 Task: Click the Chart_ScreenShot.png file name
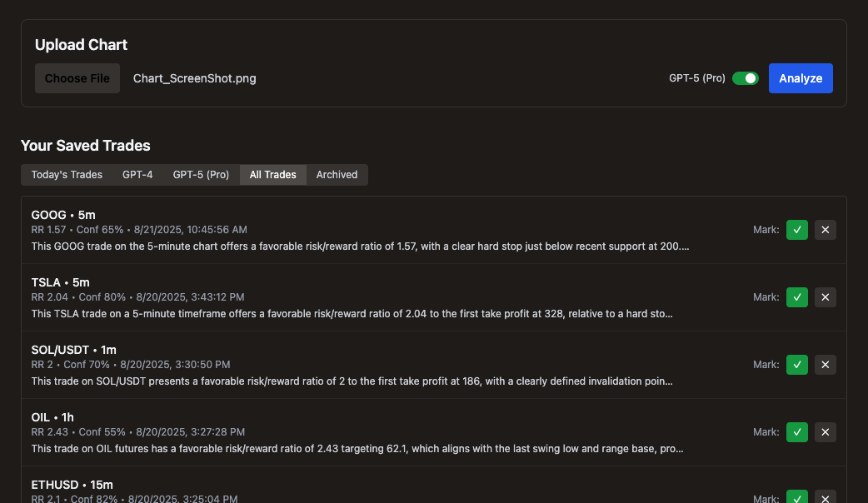[x=194, y=78]
